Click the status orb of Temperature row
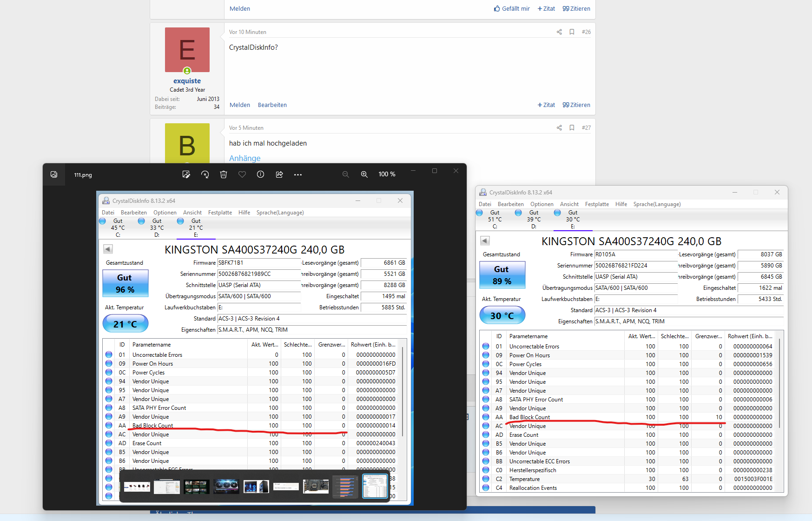The image size is (812, 521). [x=486, y=479]
